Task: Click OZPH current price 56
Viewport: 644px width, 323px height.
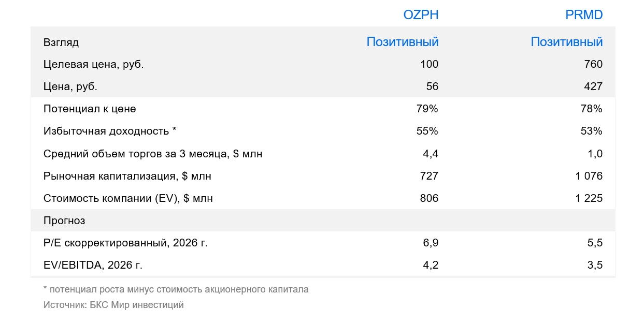Action: pos(432,86)
